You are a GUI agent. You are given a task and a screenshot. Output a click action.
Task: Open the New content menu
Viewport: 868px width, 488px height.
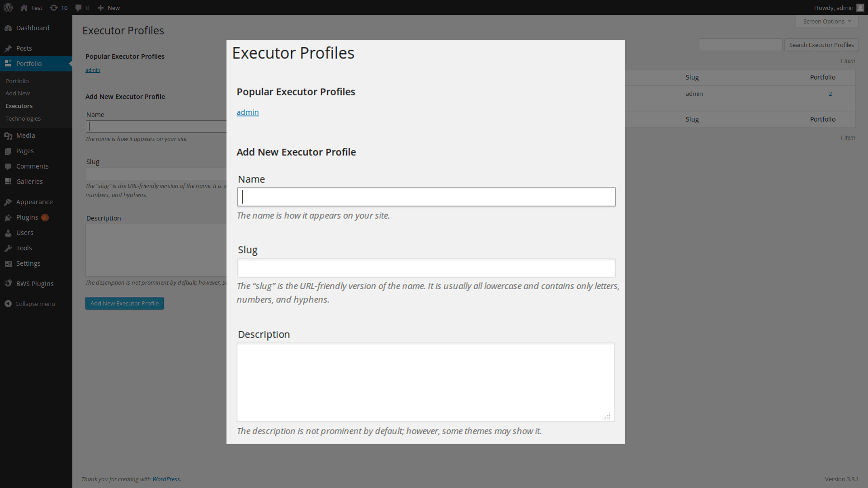[108, 8]
